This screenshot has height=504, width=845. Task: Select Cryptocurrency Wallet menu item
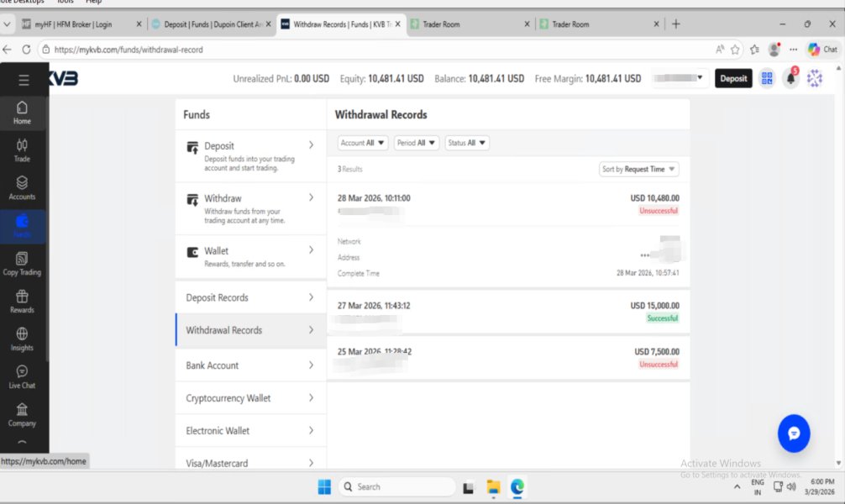[x=250, y=398]
